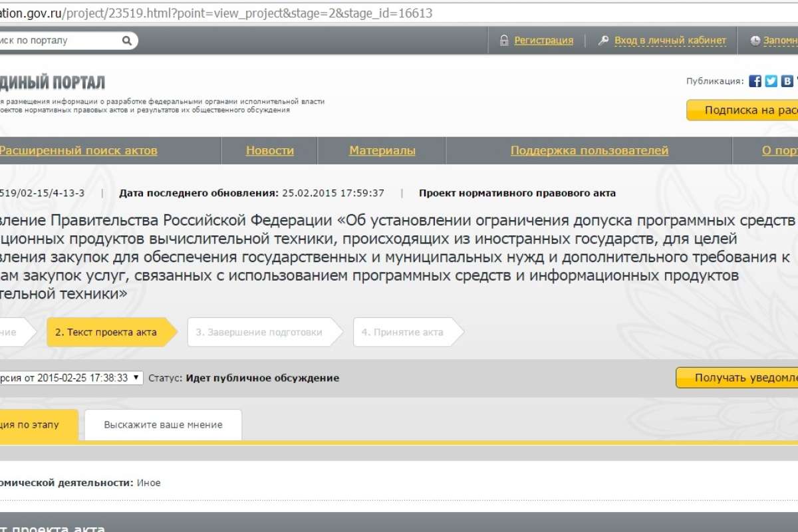Go to Поддержка пользователей section
Screen dimensions: 798x532
tap(589, 151)
